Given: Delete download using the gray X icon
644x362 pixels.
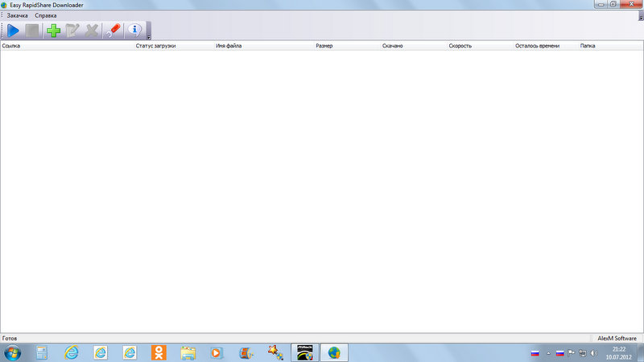Looking at the screenshot, I should click(x=92, y=31).
